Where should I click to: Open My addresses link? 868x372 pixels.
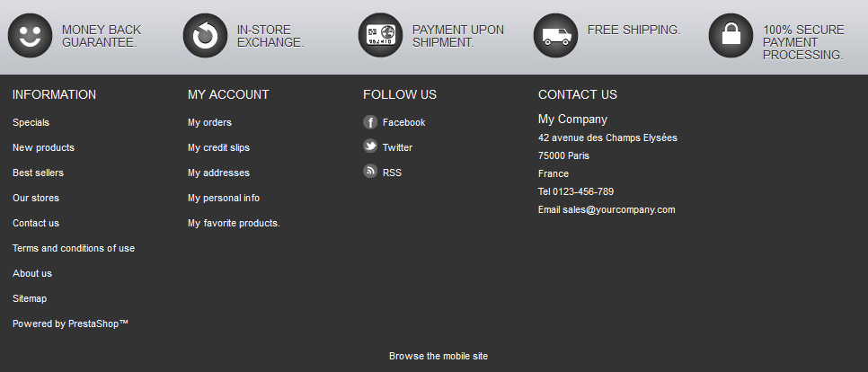(x=218, y=173)
